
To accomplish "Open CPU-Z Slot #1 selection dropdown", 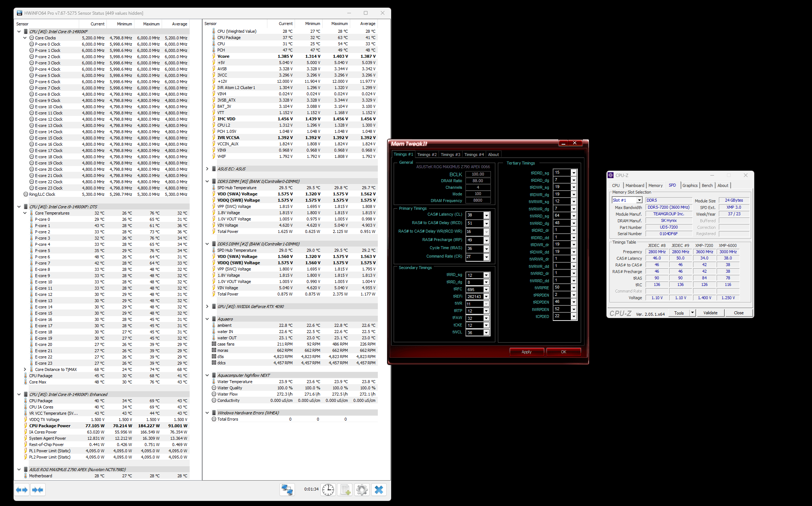I will click(639, 200).
